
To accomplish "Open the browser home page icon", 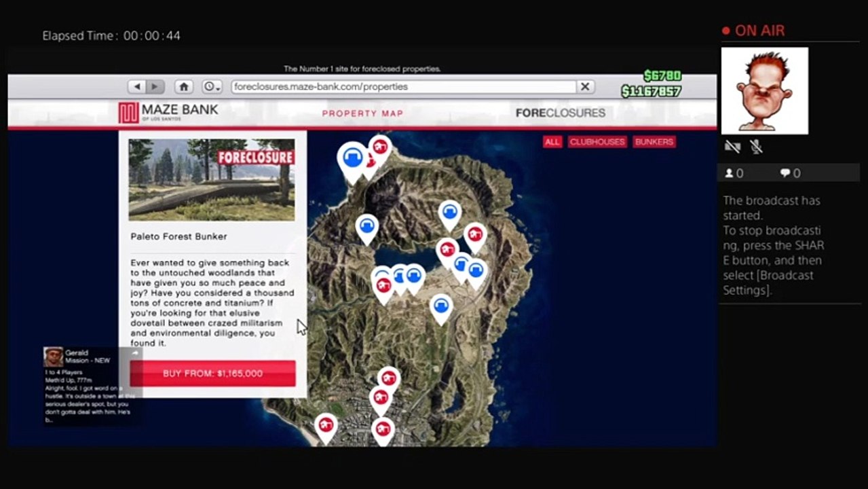I will tap(184, 87).
